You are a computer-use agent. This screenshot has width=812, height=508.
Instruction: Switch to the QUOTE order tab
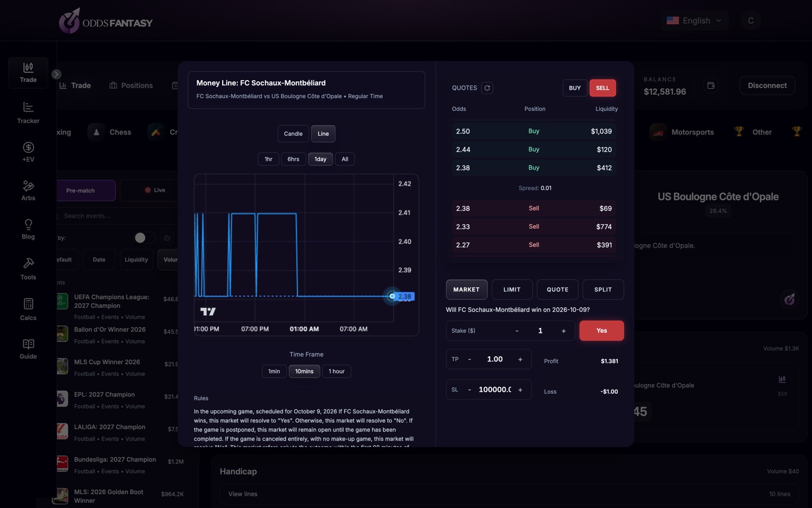pyautogui.click(x=557, y=289)
